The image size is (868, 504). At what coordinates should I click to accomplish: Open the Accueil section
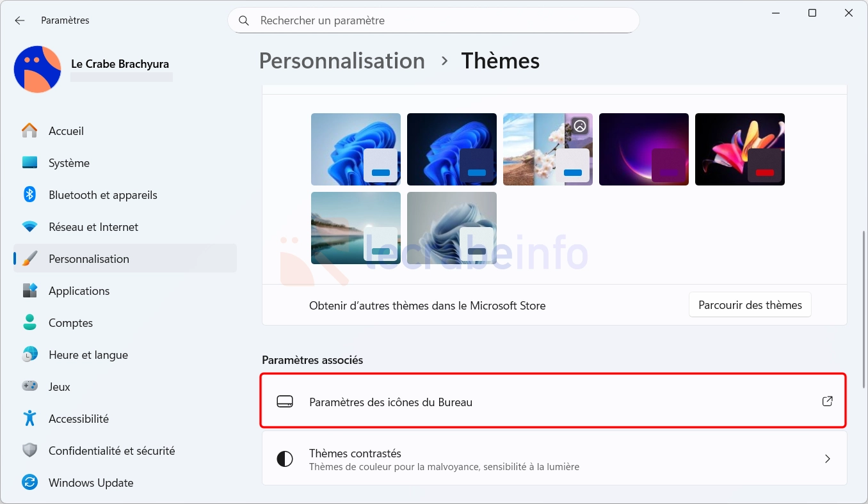pos(125,130)
